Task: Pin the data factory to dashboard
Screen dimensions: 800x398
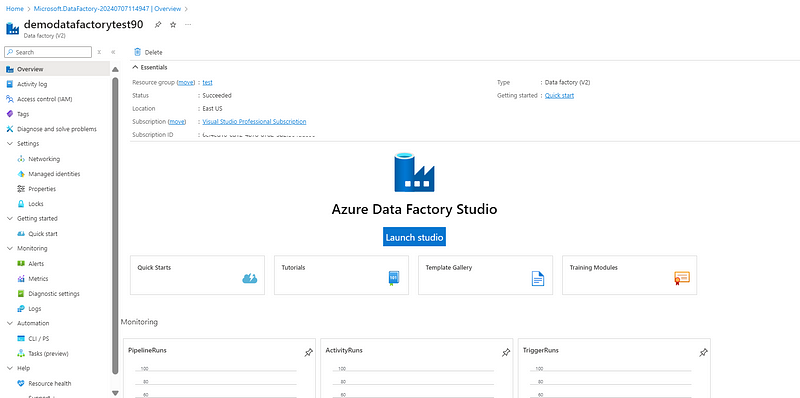Action: [158, 24]
